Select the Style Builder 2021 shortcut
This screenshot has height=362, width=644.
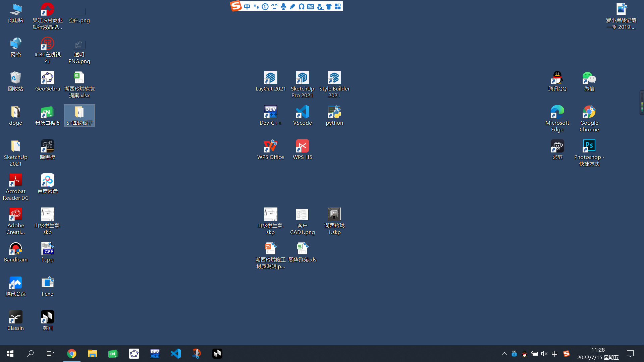click(334, 85)
